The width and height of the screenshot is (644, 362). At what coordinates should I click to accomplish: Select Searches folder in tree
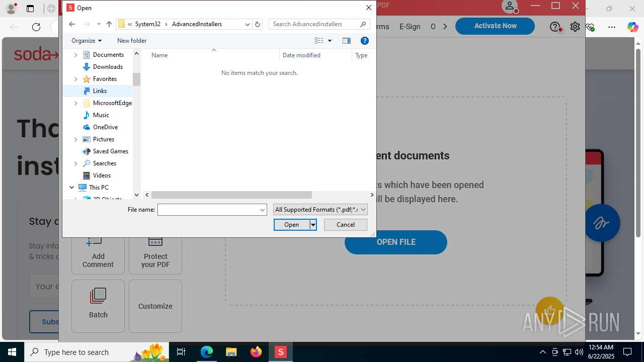(104, 163)
